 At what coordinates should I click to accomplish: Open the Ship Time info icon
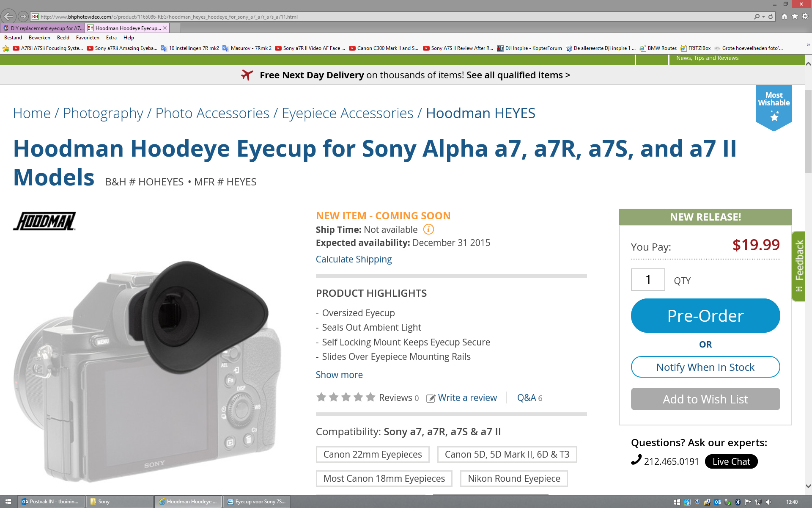pos(428,229)
